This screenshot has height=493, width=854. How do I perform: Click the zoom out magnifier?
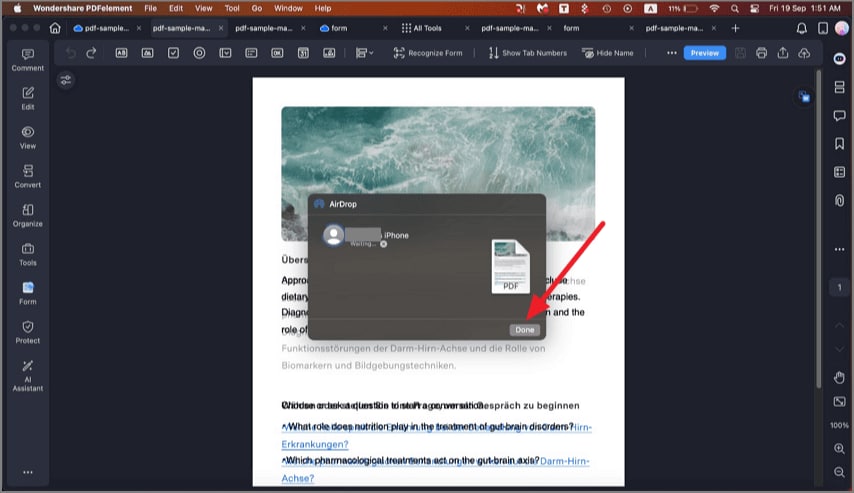pos(839,472)
